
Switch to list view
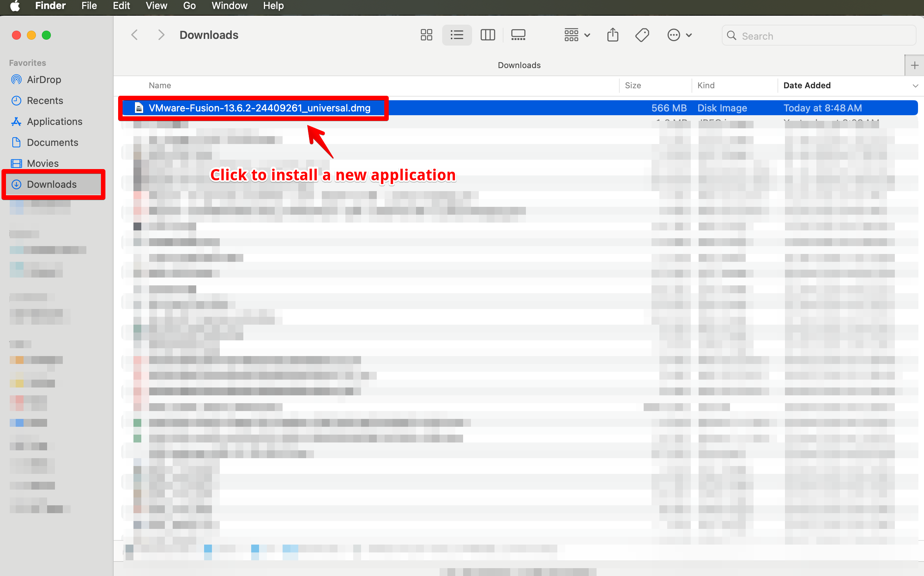456,35
